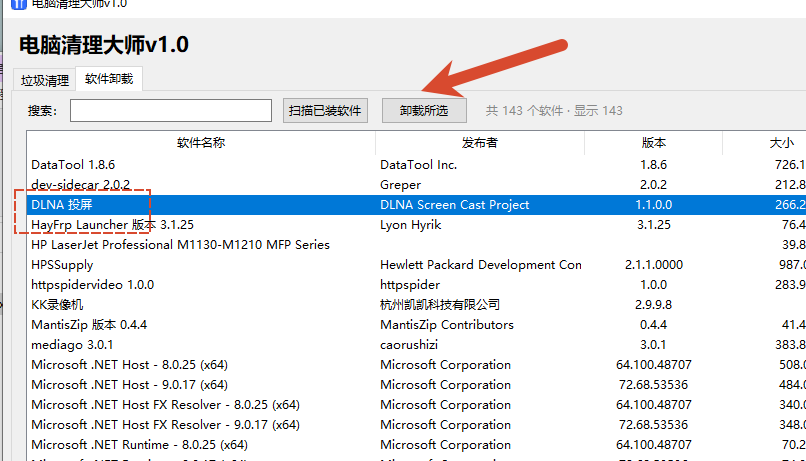Select the KK录像机 row
The image size is (806, 461).
click(416, 305)
